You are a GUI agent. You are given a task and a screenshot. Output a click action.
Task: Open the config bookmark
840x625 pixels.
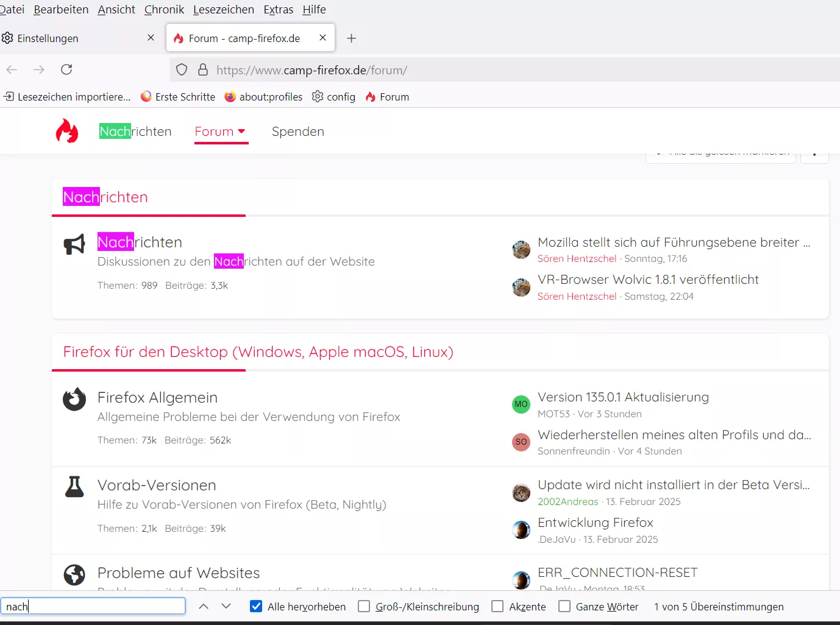coord(333,97)
